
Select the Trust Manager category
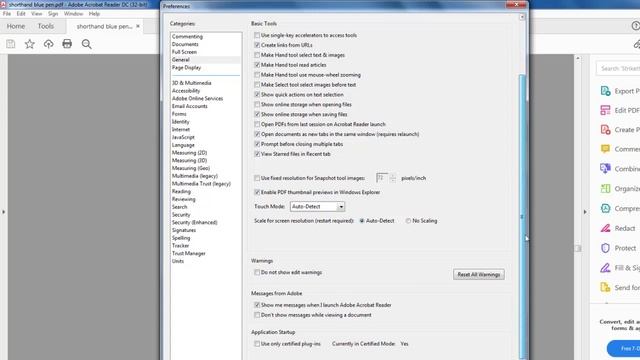189,253
